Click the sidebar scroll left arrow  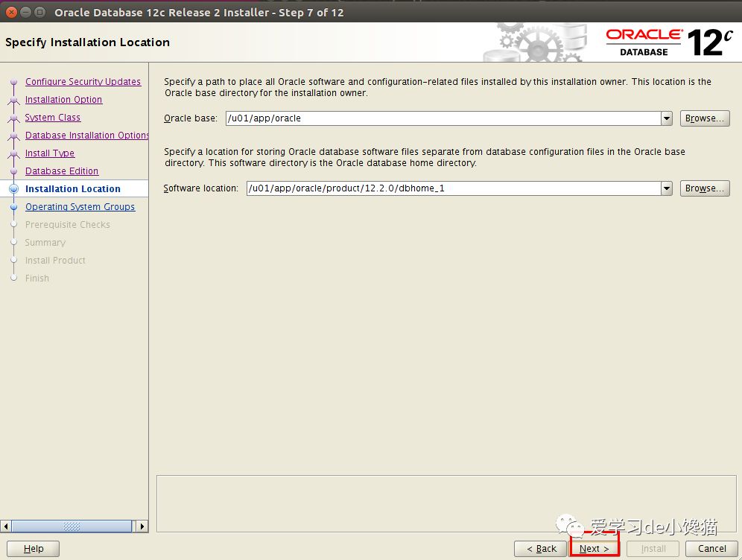[6, 526]
